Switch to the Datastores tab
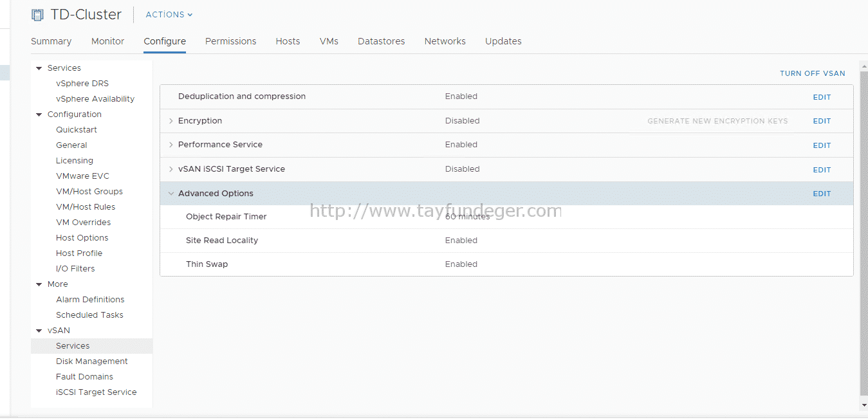The width and height of the screenshot is (868, 420). [381, 41]
